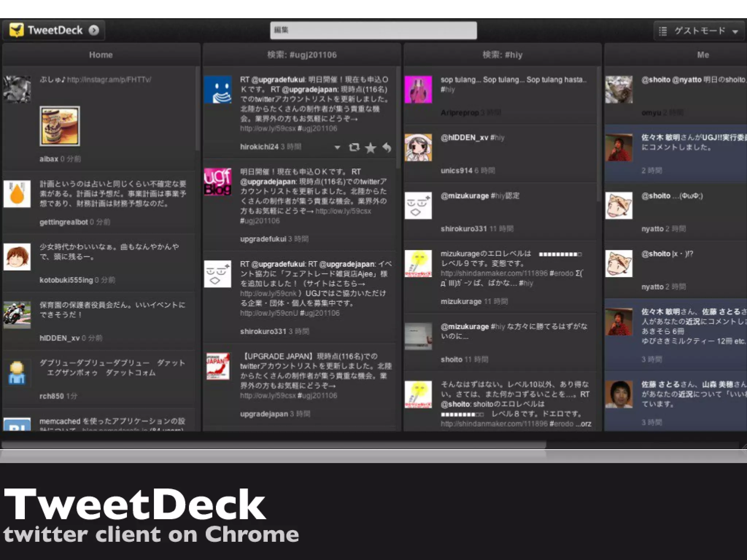The width and height of the screenshot is (747, 560).
Task: Click the Aripreprop username
Action: tap(459, 113)
